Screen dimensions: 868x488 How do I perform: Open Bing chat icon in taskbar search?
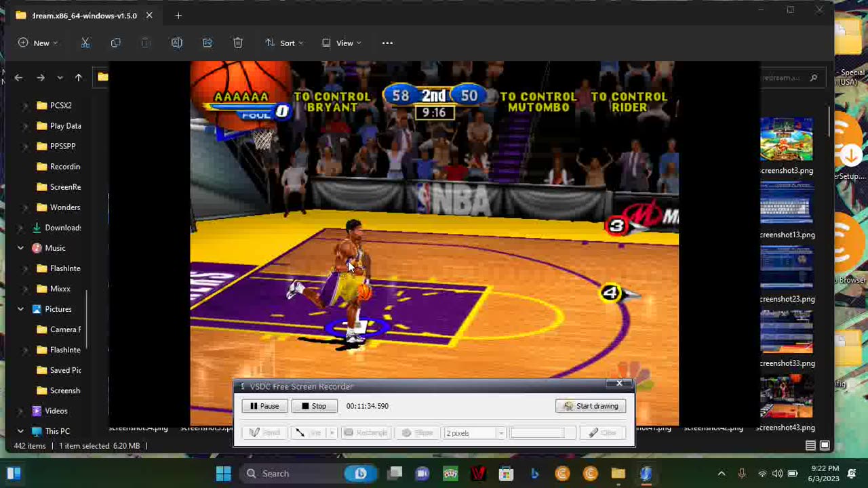point(360,473)
